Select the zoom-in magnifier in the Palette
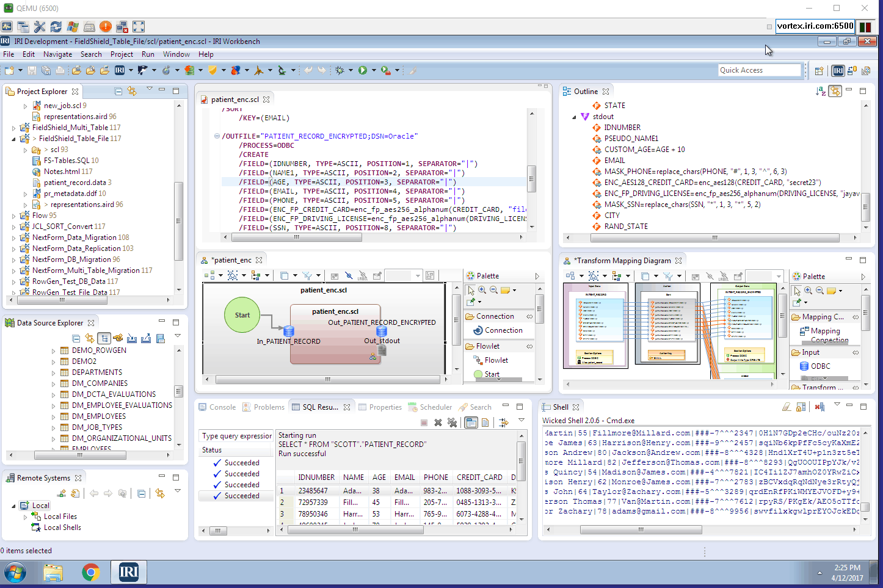This screenshot has height=588, width=883. (482, 289)
